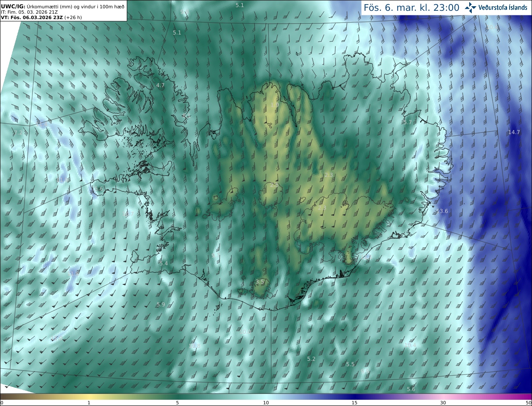
Task: Click the 5.2 value label on the map
Action: (311, 359)
